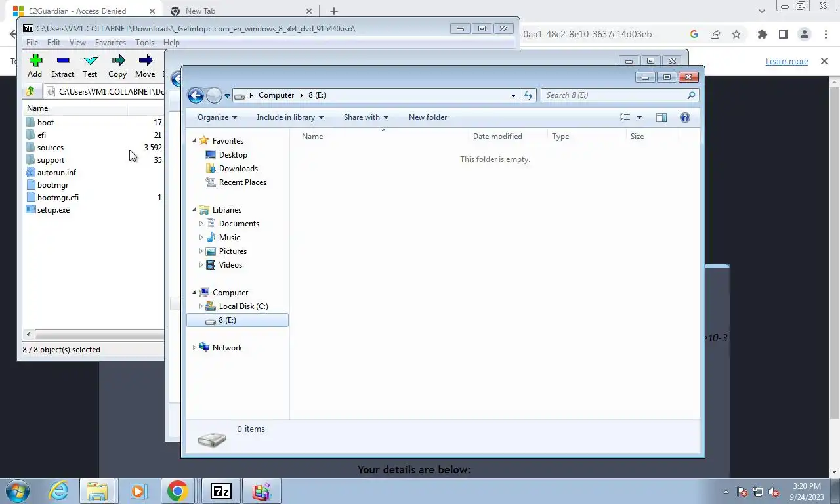Click the Explorer Back arrow button
Screen dimensions: 840x504
tap(196, 95)
